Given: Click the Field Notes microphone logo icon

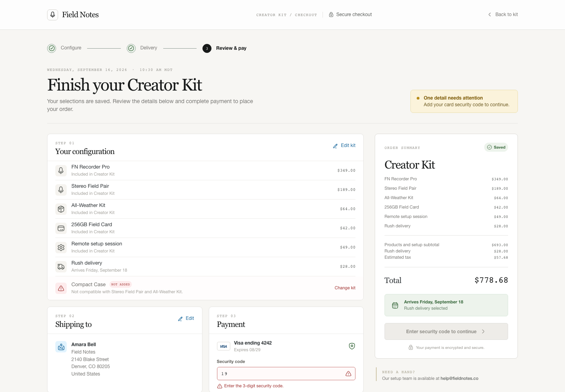Looking at the screenshot, I should coord(53,15).
